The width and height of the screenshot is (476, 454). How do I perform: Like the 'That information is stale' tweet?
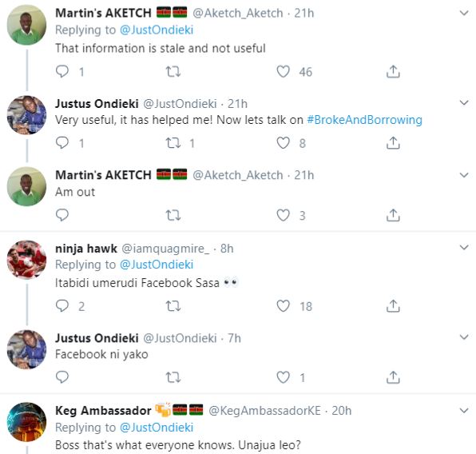click(283, 72)
